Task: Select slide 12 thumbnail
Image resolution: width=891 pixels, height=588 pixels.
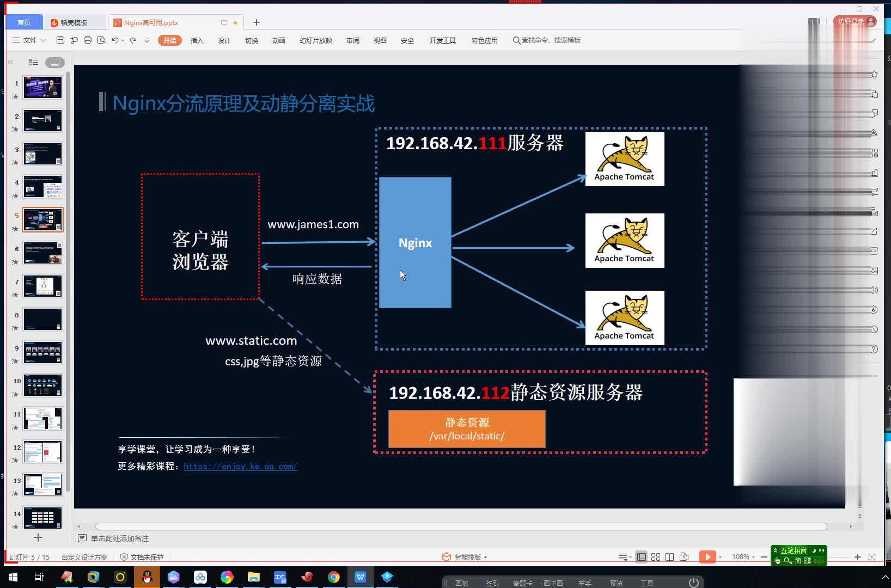Action: (x=42, y=451)
